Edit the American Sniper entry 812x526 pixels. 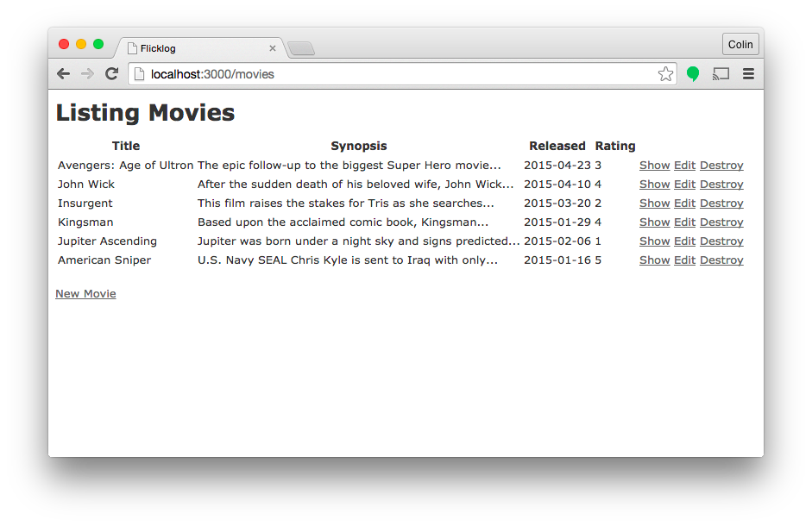pos(684,260)
